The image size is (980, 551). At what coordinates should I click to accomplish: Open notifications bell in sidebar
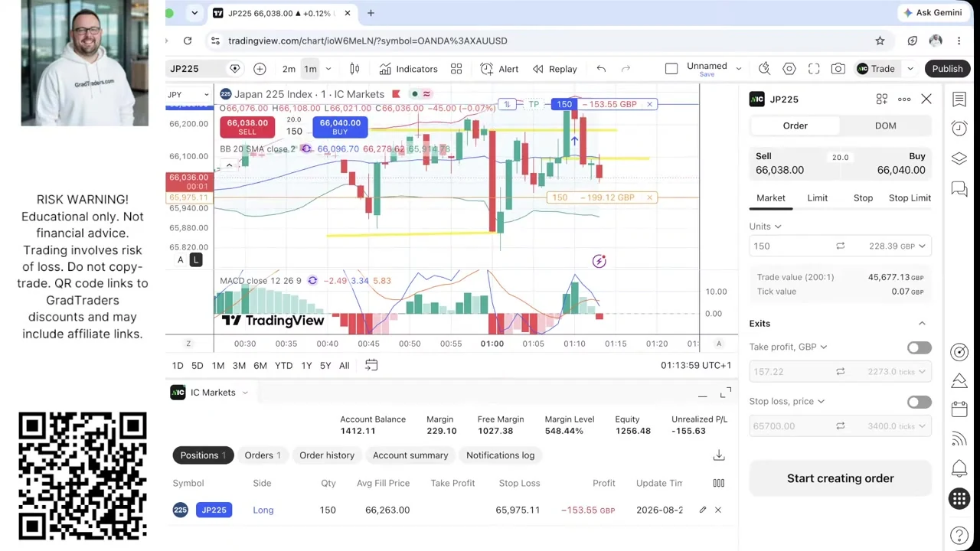pyautogui.click(x=959, y=468)
